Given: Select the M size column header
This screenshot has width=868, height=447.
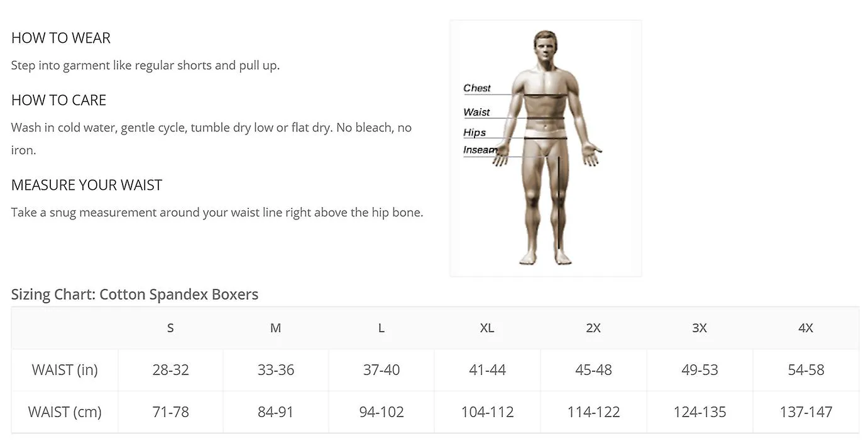Looking at the screenshot, I should 276,328.
